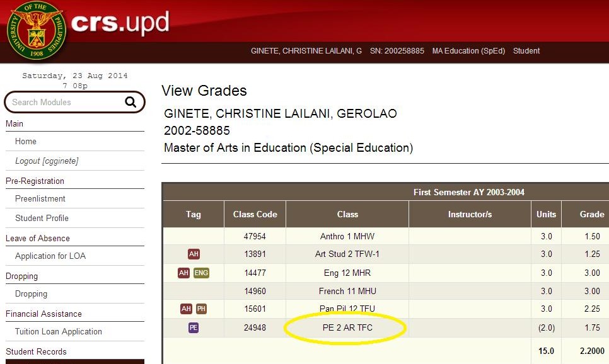Click the AH tag on Art Stud 2 row
Image resolution: width=609 pixels, height=364 pixels.
pos(194,254)
